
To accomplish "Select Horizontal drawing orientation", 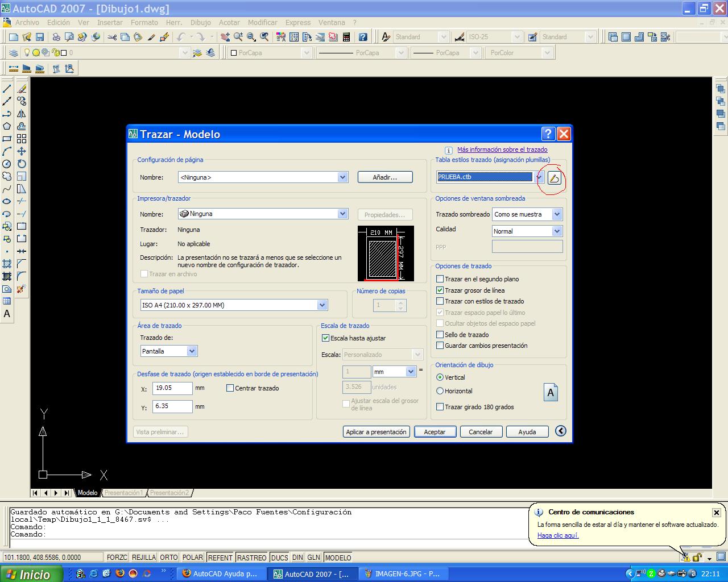I will 440,391.
